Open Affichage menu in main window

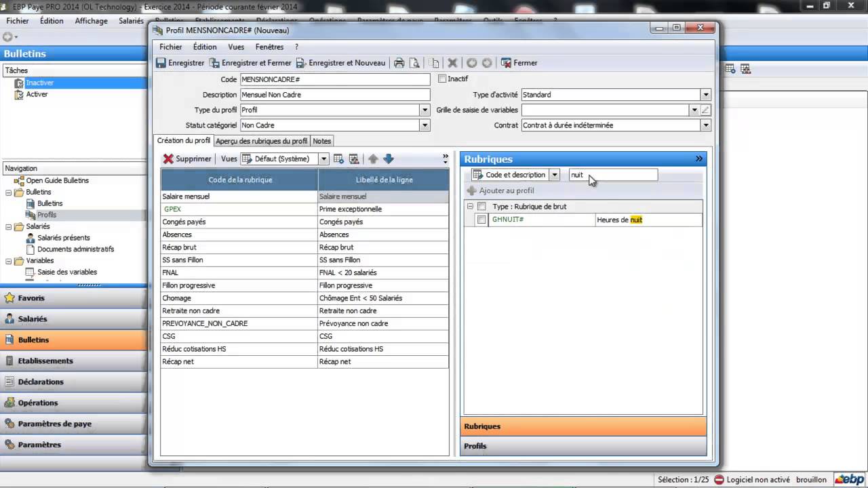pos(91,21)
